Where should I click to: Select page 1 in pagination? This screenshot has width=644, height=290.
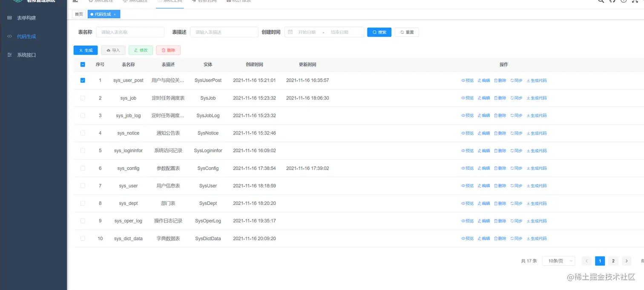(600, 261)
